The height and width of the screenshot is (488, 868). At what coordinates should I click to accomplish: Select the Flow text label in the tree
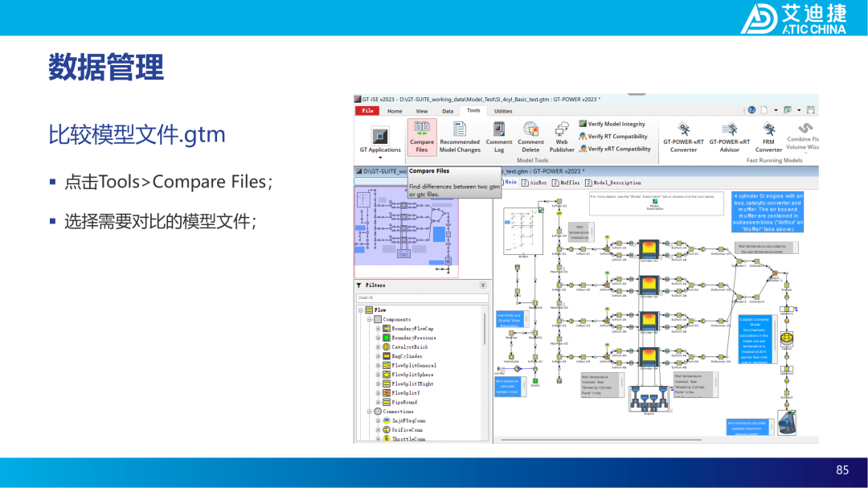380,310
